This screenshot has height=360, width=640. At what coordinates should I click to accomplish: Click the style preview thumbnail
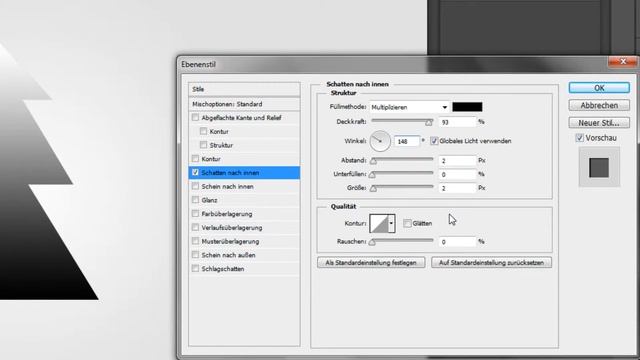coord(599,167)
